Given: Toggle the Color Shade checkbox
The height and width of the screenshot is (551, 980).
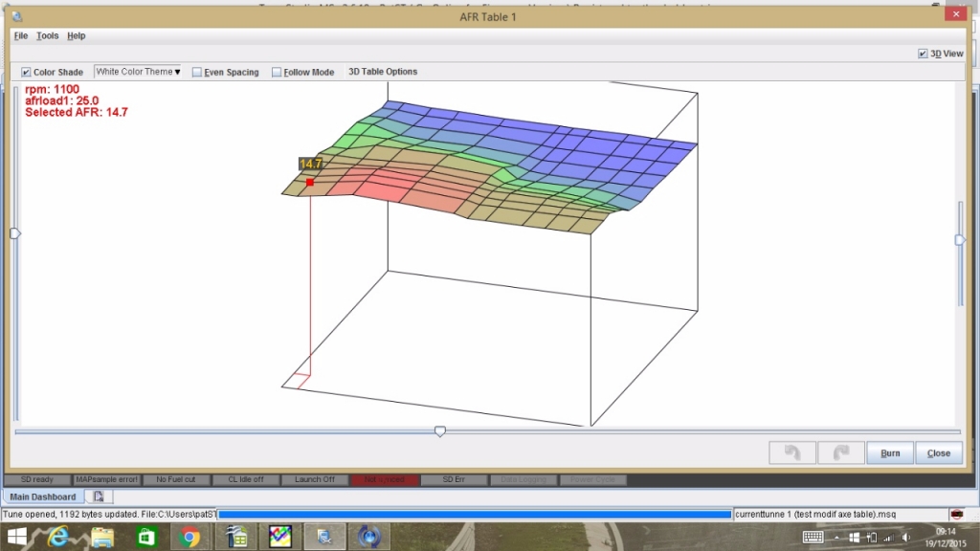Looking at the screenshot, I should (26, 73).
